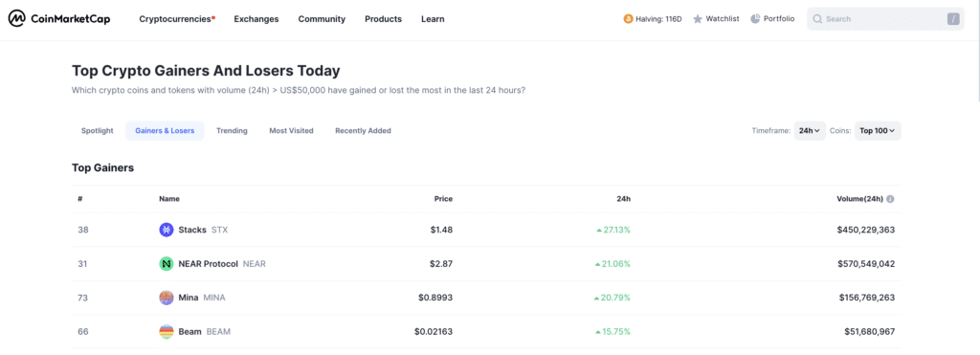Click the CoinMarketCap logo
This screenshot has width=980, height=355.
point(59,19)
